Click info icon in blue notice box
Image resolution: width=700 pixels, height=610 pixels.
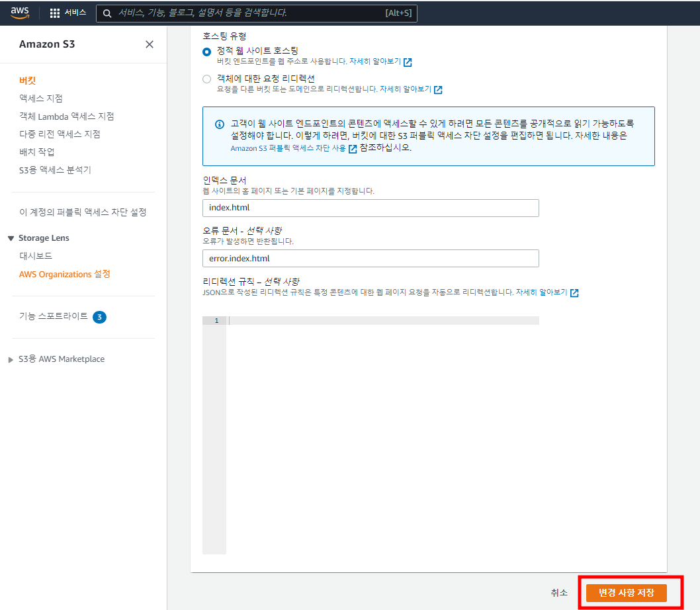(x=220, y=124)
